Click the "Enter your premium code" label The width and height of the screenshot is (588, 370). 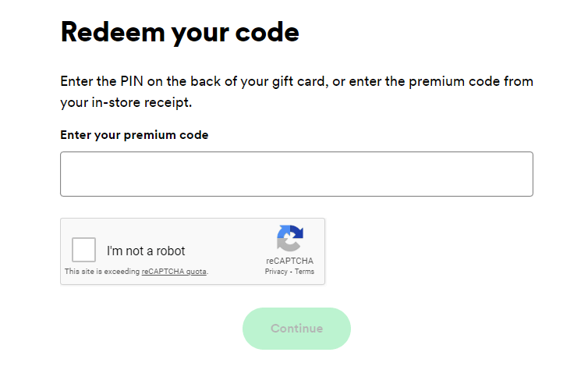tap(134, 134)
